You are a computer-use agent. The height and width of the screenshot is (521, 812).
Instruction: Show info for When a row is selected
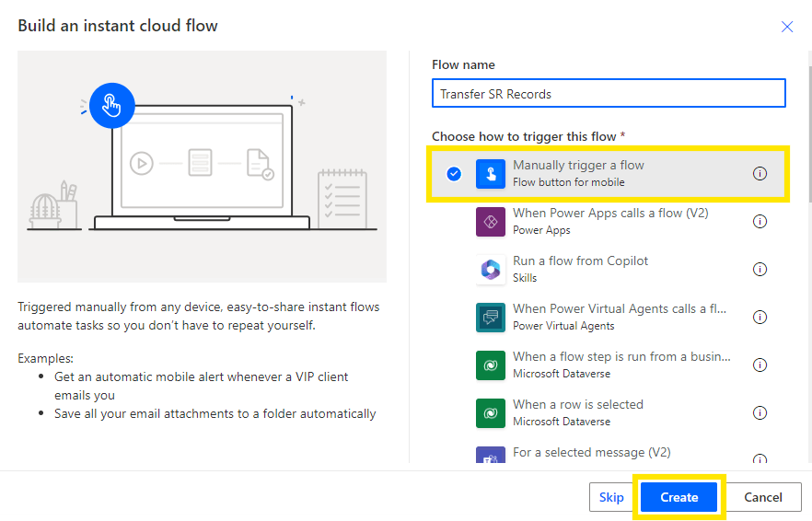pos(760,412)
